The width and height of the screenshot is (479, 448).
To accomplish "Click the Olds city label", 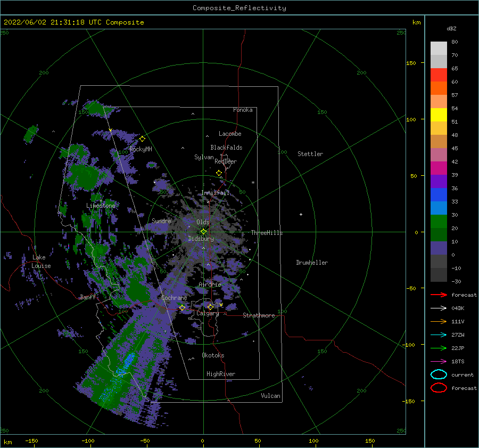I will [x=203, y=222].
